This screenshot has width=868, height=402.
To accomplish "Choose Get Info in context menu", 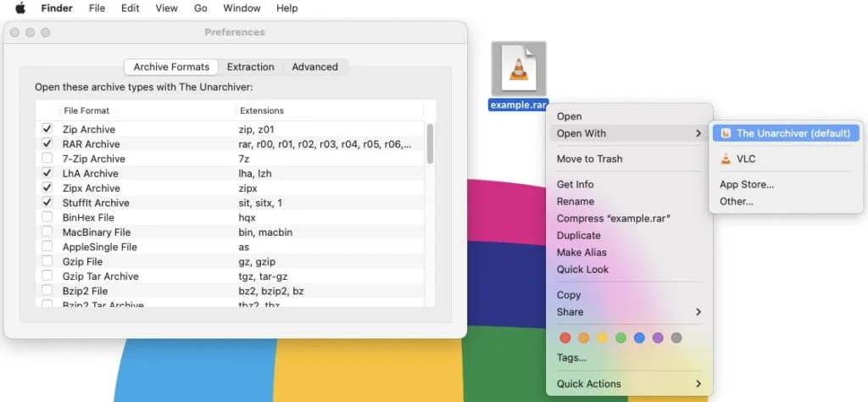I will 576,184.
